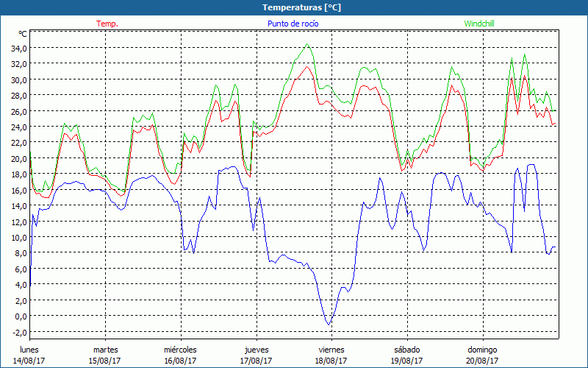Image resolution: width=588 pixels, height=368 pixels.
Task: Click the 16/08/17 date label
Action: [x=180, y=361]
